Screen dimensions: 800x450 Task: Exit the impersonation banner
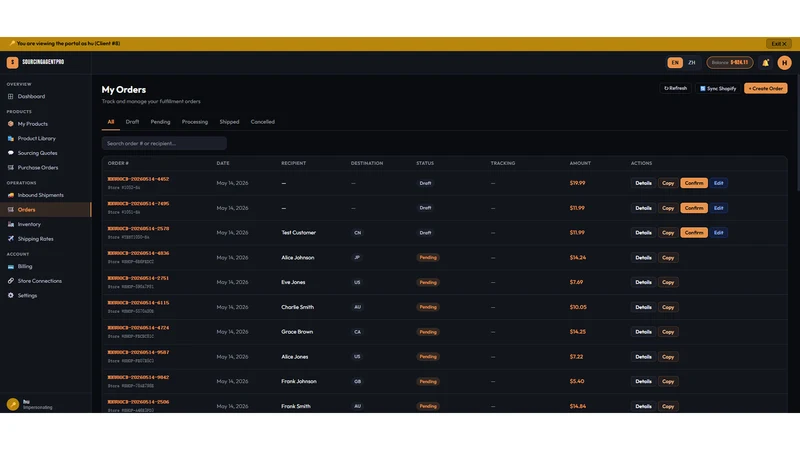779,44
